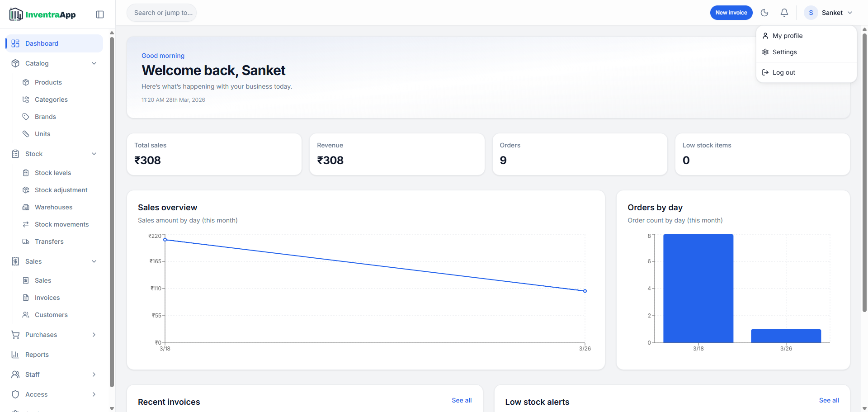Collapse the sidebar using the panel toggle icon
Viewport: 868px width, 412px height.
(99, 14)
